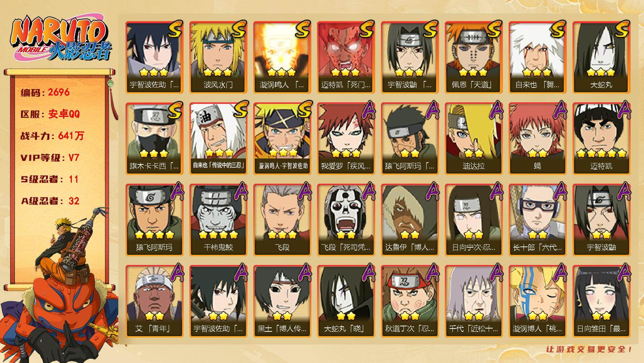The height and width of the screenshot is (363, 644).
Task: Click the 蝎 character portrait
Action: click(x=537, y=138)
